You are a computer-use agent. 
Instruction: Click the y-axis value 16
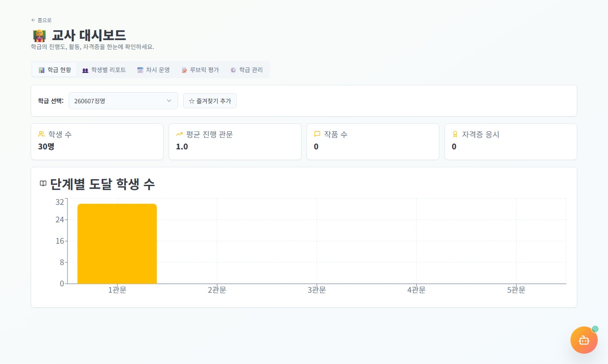pos(60,241)
